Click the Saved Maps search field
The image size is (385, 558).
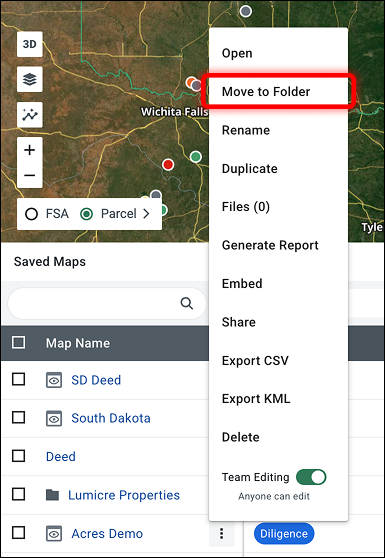click(x=107, y=304)
